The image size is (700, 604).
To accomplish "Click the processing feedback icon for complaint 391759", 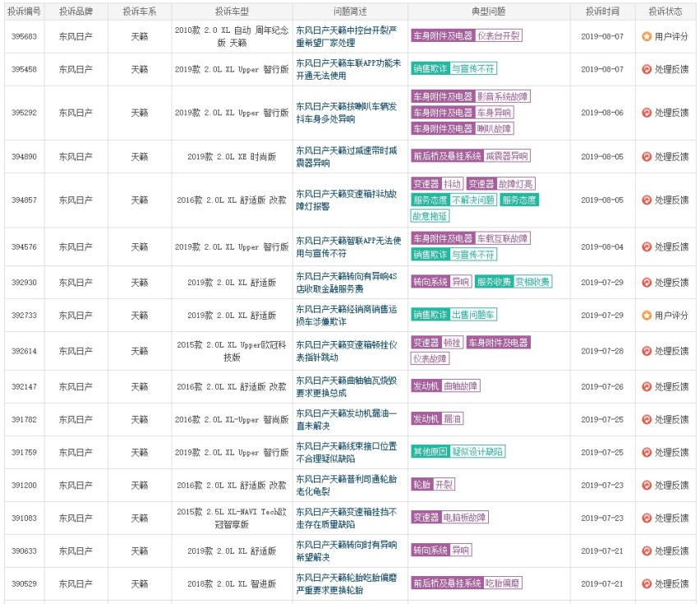I will coord(647,453).
